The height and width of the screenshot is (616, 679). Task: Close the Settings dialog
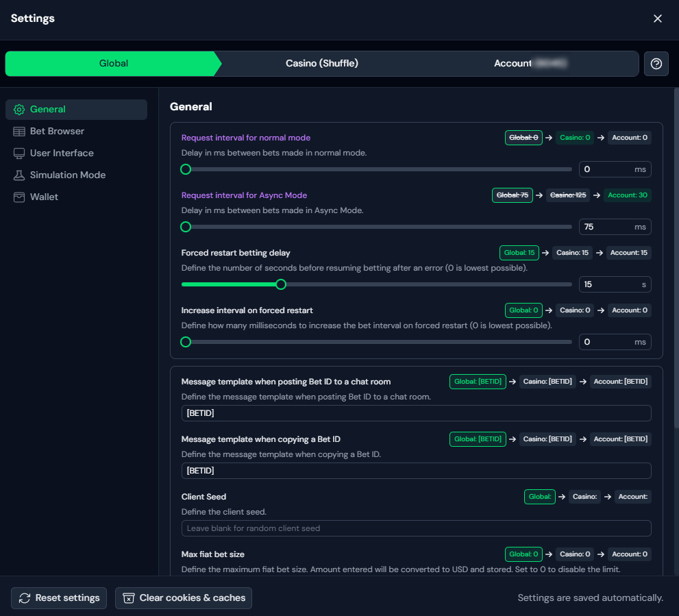pos(658,19)
